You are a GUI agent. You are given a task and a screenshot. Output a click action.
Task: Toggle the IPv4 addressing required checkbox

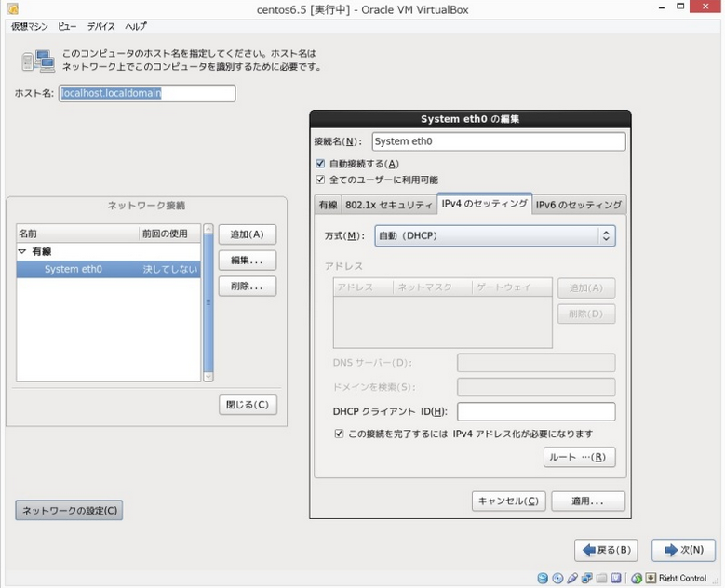339,434
